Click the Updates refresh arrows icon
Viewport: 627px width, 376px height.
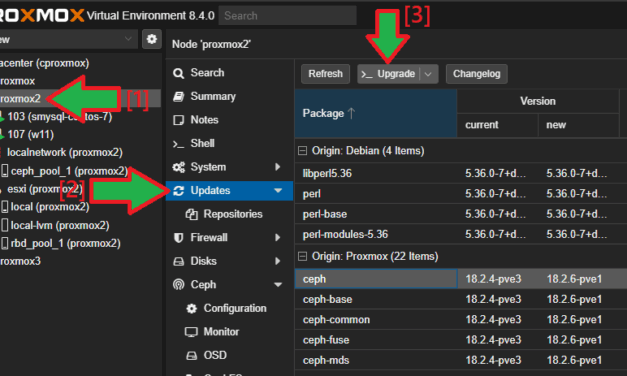178,191
